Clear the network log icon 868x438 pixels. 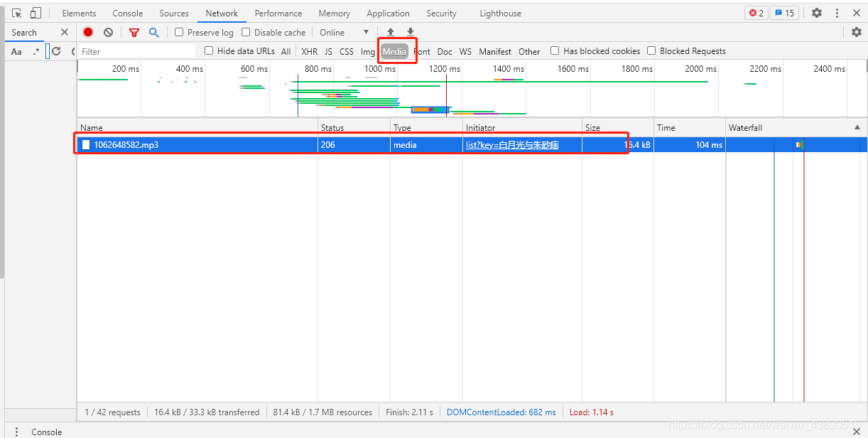point(108,32)
